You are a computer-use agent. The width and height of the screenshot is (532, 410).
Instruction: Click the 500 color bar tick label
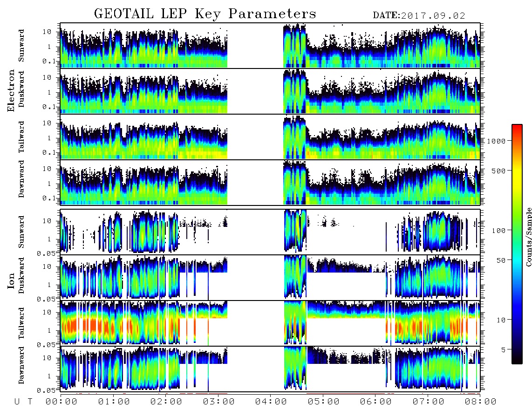coord(498,171)
